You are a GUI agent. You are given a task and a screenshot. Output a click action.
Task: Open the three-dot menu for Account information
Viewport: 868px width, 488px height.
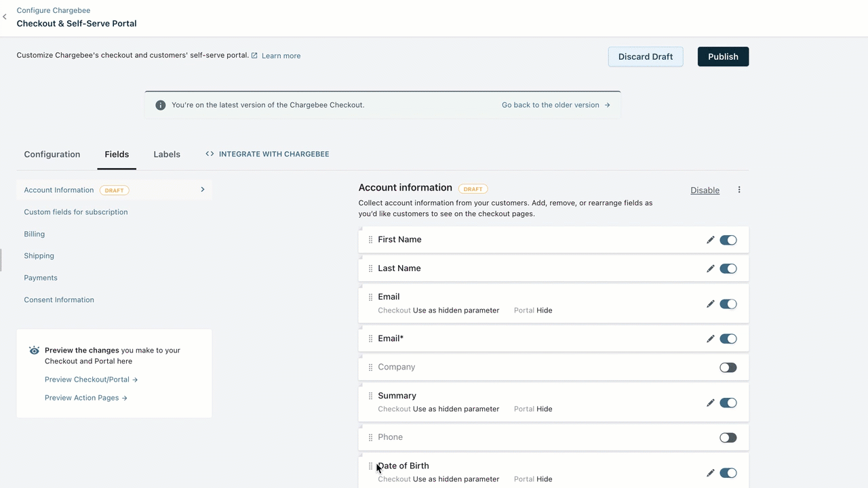(x=739, y=190)
